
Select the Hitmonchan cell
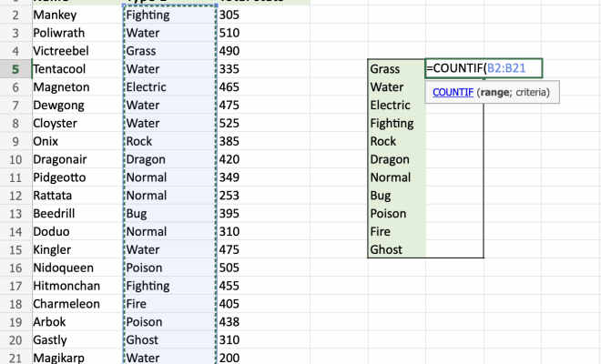[x=75, y=286]
